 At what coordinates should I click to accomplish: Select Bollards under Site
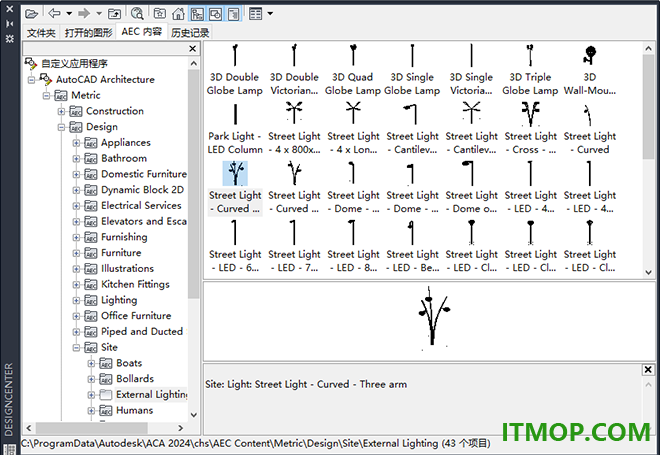pyautogui.click(x=135, y=379)
